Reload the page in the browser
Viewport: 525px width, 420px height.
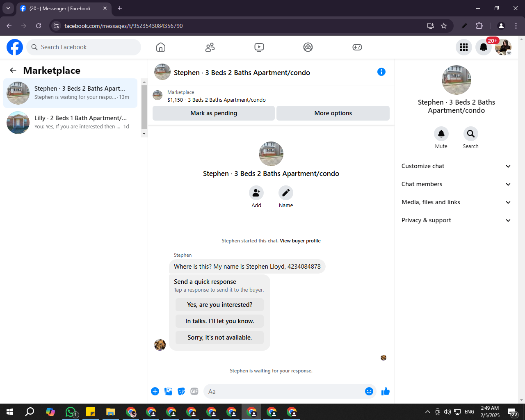[39, 26]
